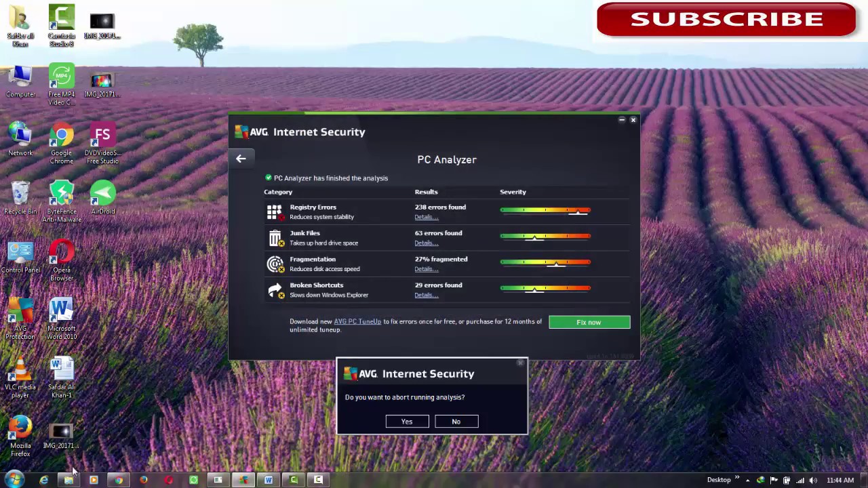Viewport: 868px width, 488px height.
Task: Launch Google Chrome desktop shortcut
Action: coord(62,144)
